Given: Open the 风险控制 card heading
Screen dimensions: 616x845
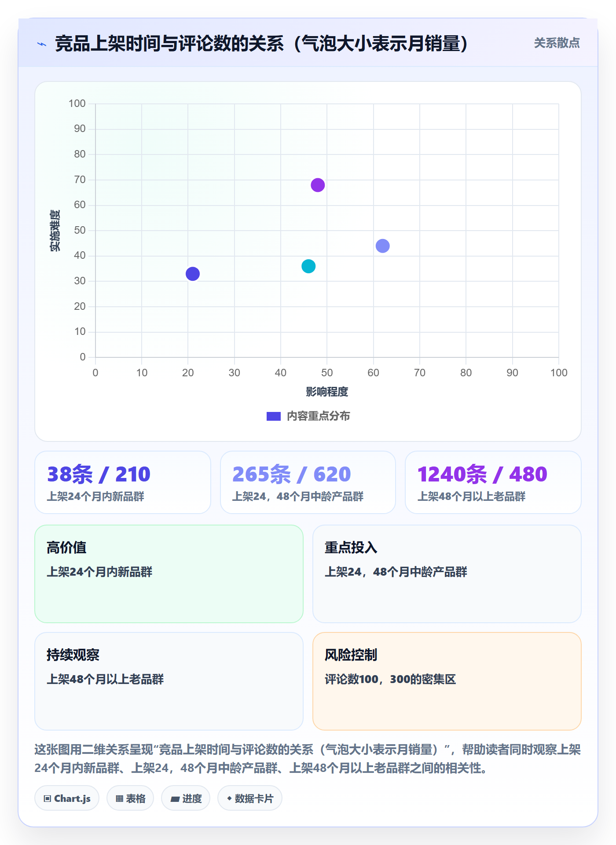Looking at the screenshot, I should click(x=351, y=655).
